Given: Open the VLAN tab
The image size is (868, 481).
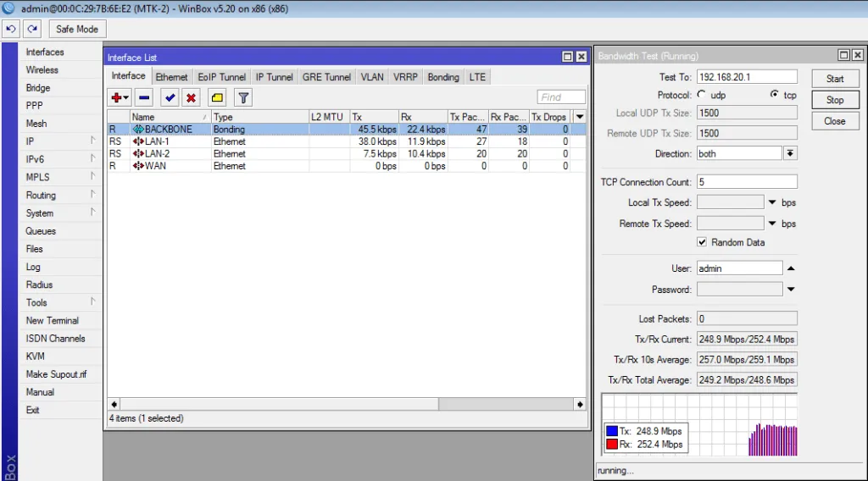Looking at the screenshot, I should point(372,77).
